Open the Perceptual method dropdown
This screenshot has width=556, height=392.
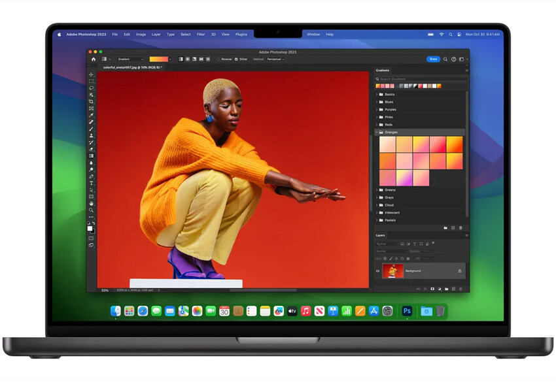tap(275, 59)
